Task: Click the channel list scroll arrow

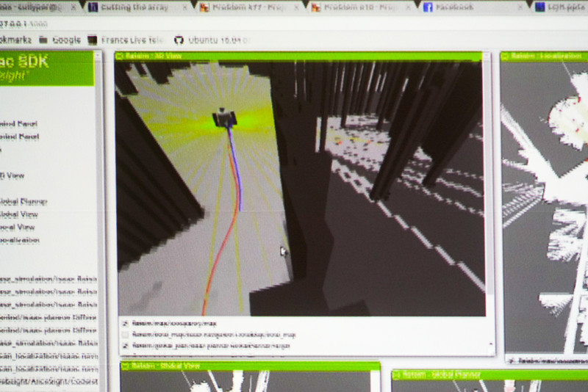Action: [x=491, y=344]
